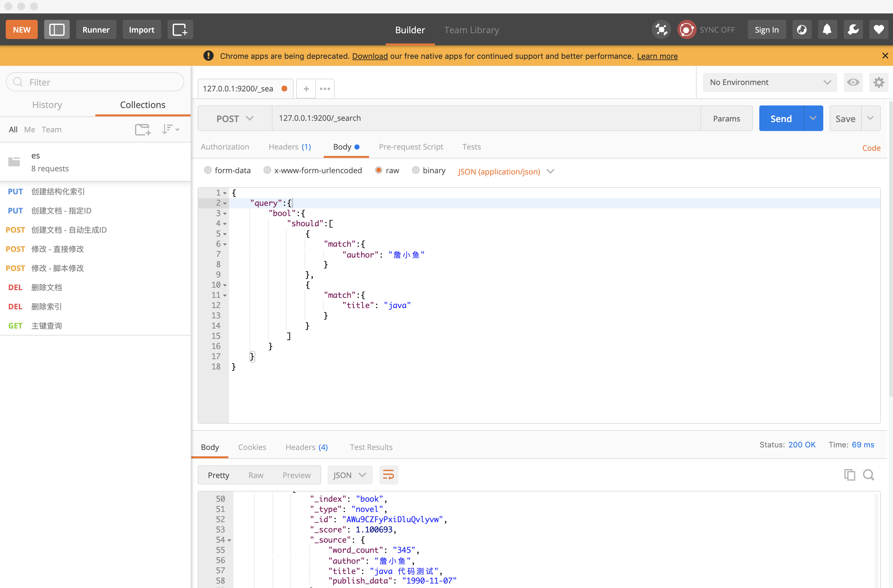
Task: Expand the No Environment dropdown
Action: pos(769,82)
